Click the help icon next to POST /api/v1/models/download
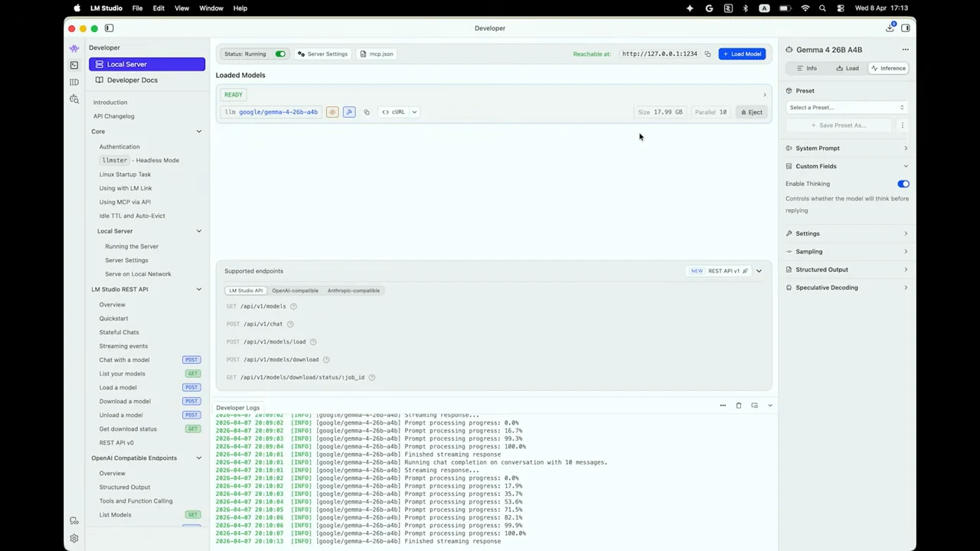 pyautogui.click(x=326, y=360)
